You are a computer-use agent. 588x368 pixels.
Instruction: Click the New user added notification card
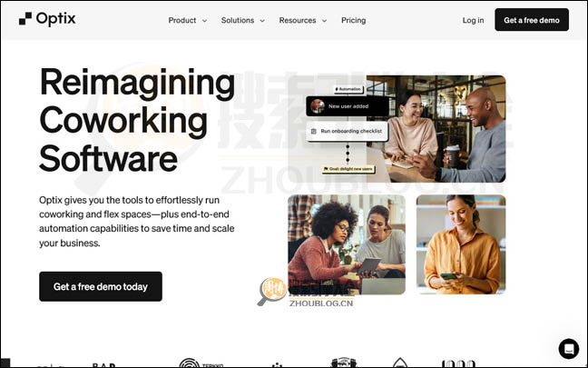(x=348, y=106)
